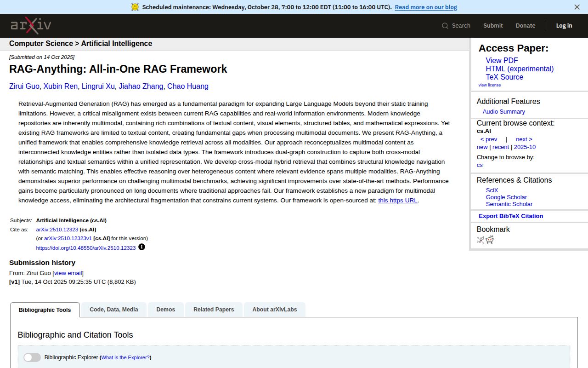Open the Audio Summary feature
Screen dimensions: 588x368
(x=503, y=111)
